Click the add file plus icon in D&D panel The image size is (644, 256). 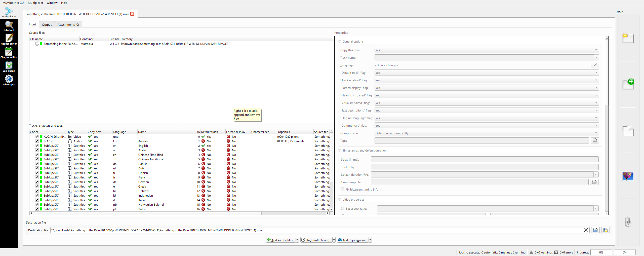pyautogui.click(x=628, y=84)
